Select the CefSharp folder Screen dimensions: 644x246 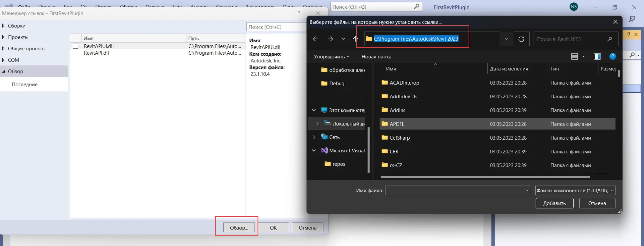point(498,138)
